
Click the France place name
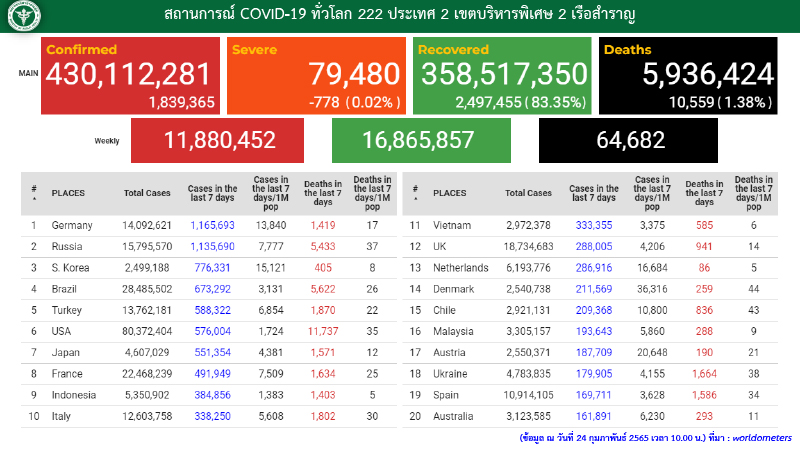[67, 374]
